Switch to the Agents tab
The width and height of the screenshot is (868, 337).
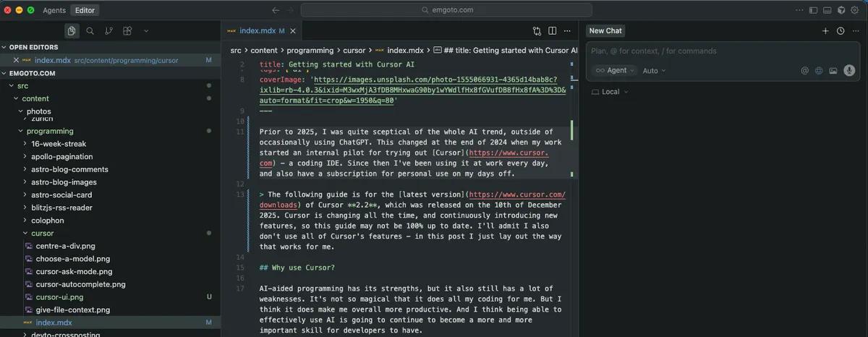pyautogui.click(x=54, y=10)
